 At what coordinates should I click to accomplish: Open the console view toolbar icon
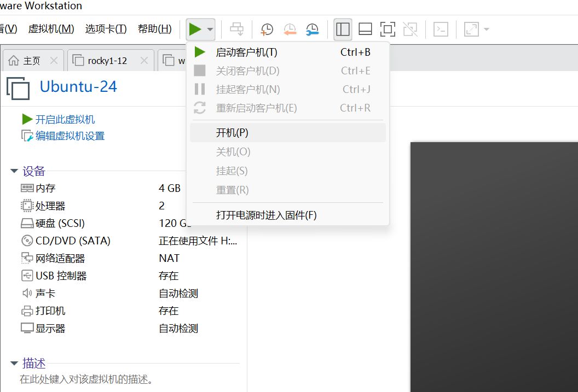click(441, 29)
